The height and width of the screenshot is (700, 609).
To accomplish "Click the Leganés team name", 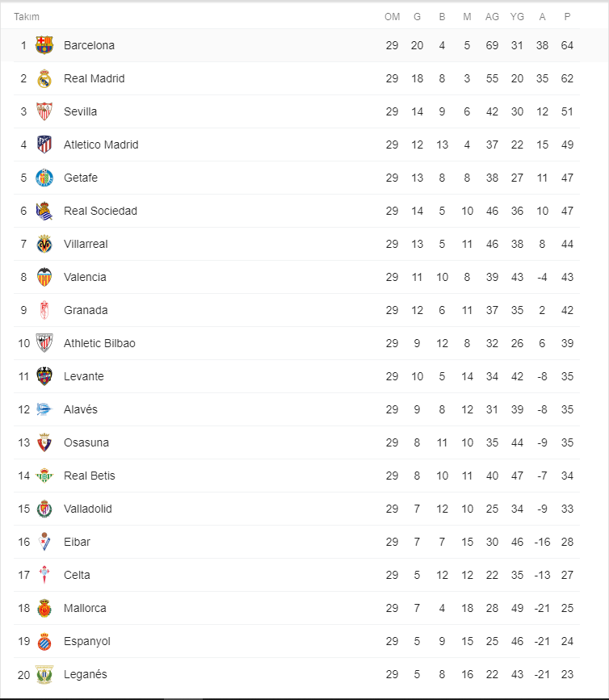I will 85,674.
